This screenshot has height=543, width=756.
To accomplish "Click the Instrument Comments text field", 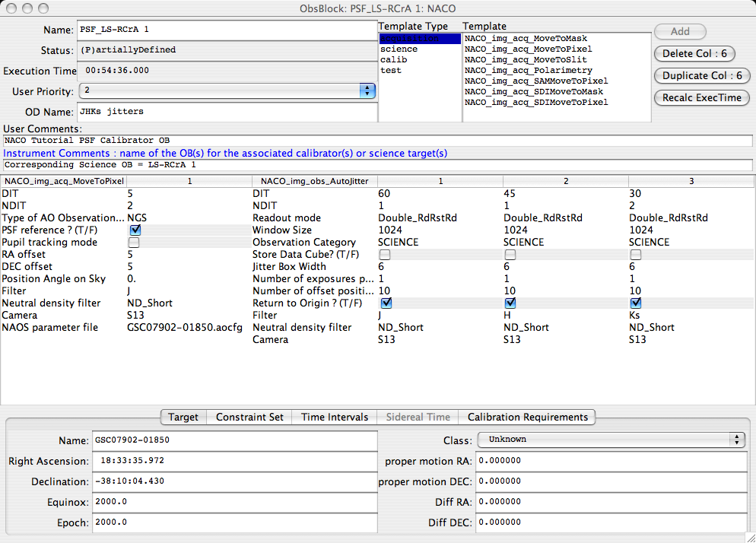I will pyautogui.click(x=377, y=165).
